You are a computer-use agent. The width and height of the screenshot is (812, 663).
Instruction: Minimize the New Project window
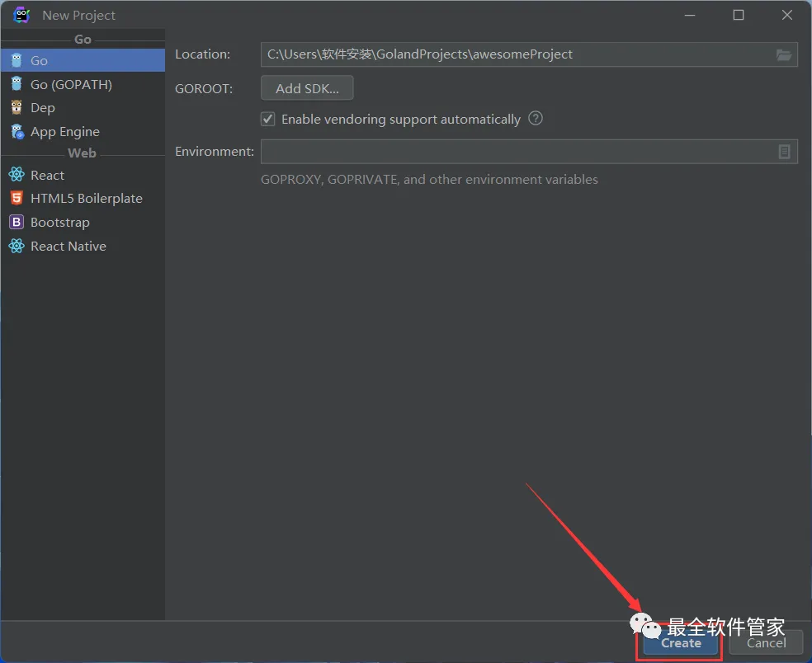coord(690,15)
